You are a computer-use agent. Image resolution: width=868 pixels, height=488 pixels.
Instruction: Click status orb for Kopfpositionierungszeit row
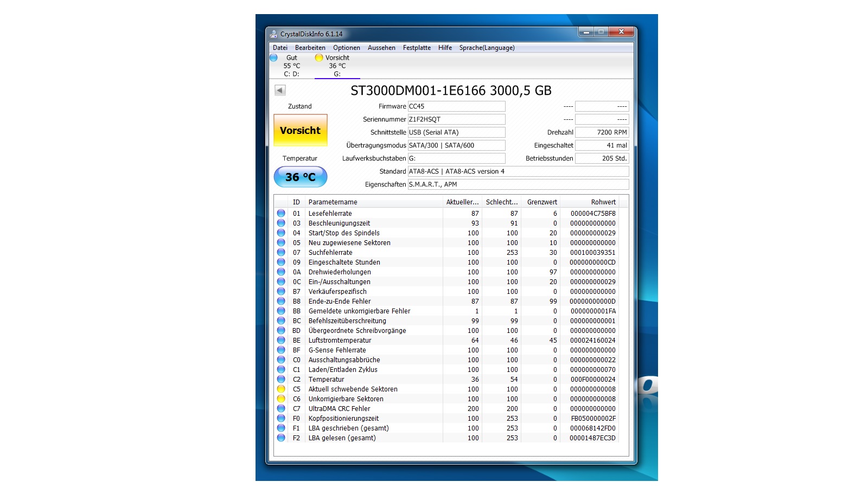(281, 418)
